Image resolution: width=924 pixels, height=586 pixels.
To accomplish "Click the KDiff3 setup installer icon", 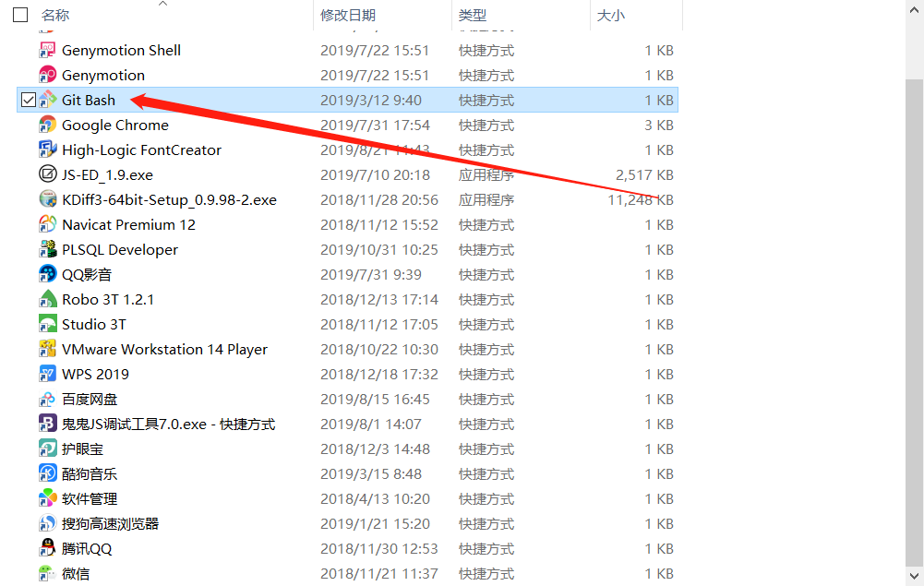I will [x=47, y=199].
